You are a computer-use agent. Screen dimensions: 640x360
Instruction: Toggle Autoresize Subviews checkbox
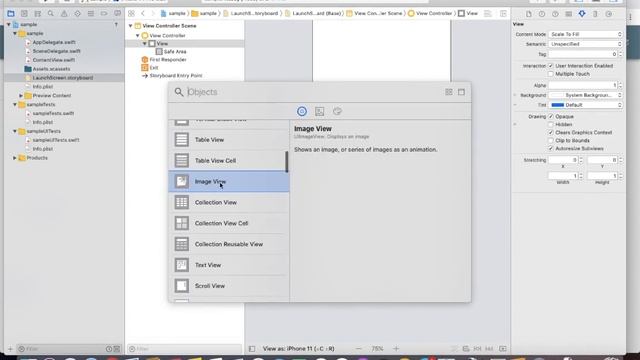point(551,148)
